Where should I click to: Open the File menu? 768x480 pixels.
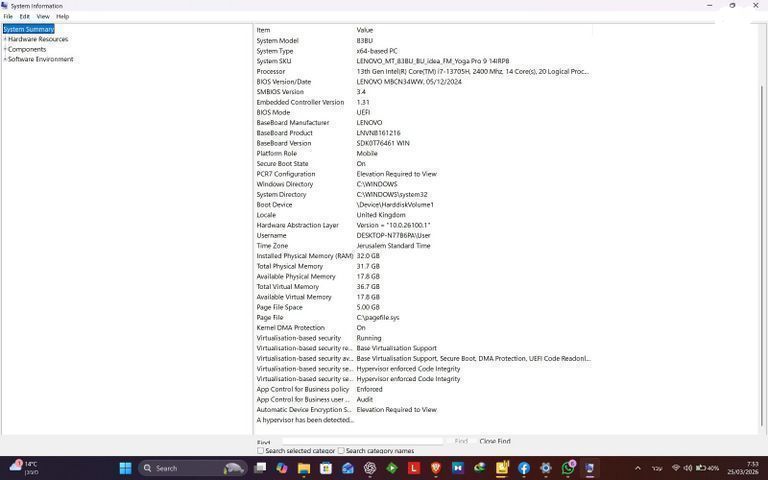pyautogui.click(x=8, y=16)
